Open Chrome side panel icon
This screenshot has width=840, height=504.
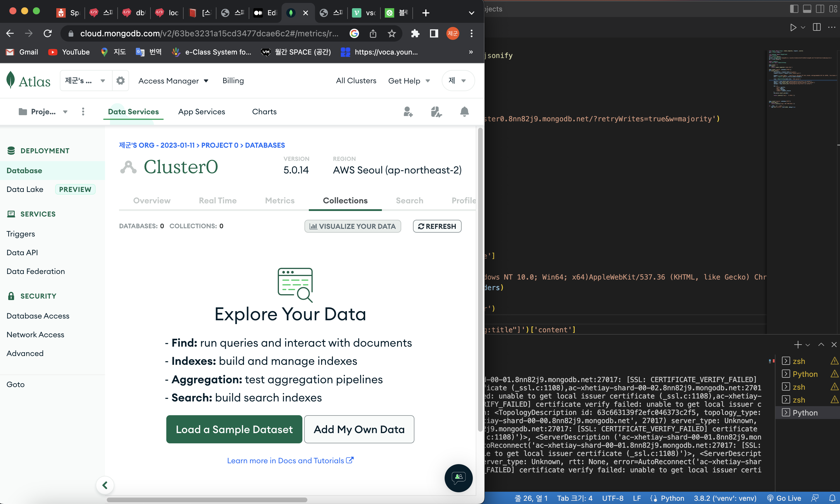point(434,33)
